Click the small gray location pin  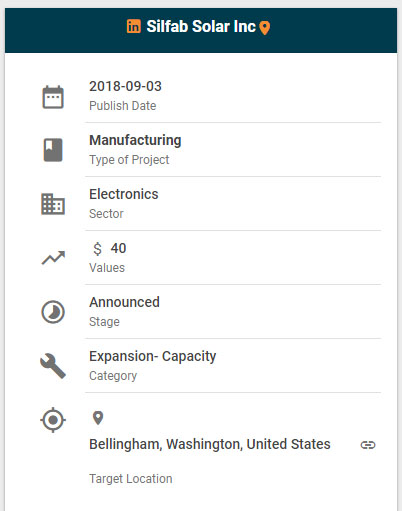coord(98,418)
